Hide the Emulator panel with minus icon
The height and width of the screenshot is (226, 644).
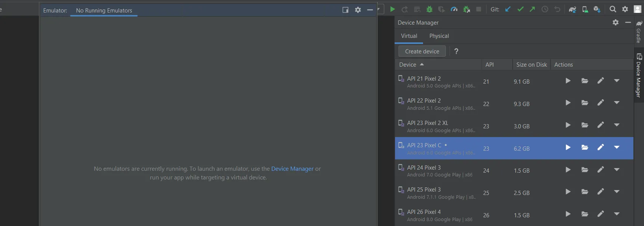pos(370,10)
